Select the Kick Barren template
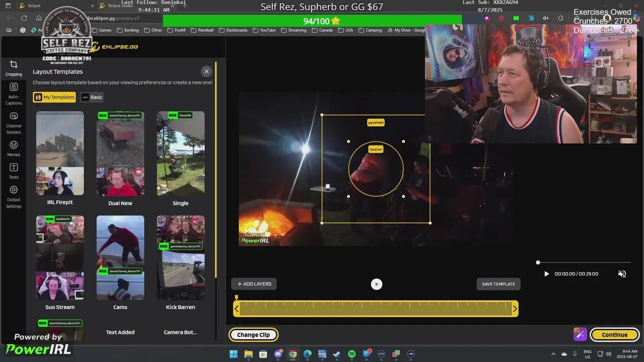 tap(181, 257)
